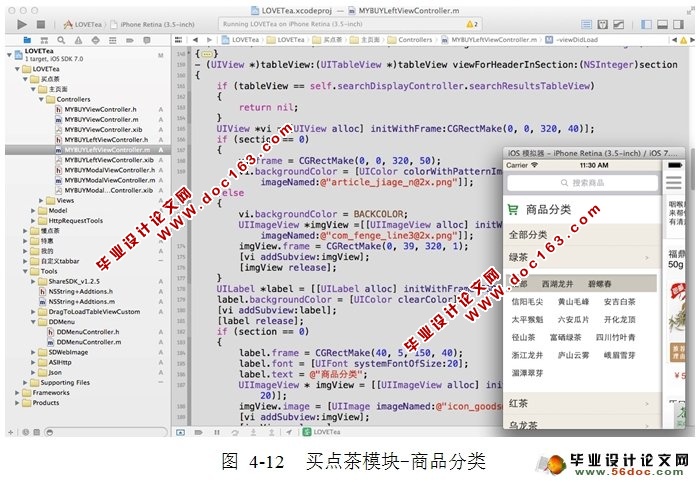Screen dimensions: 699x482
Task: Open the Project navigator folder icon
Action: tap(27, 40)
